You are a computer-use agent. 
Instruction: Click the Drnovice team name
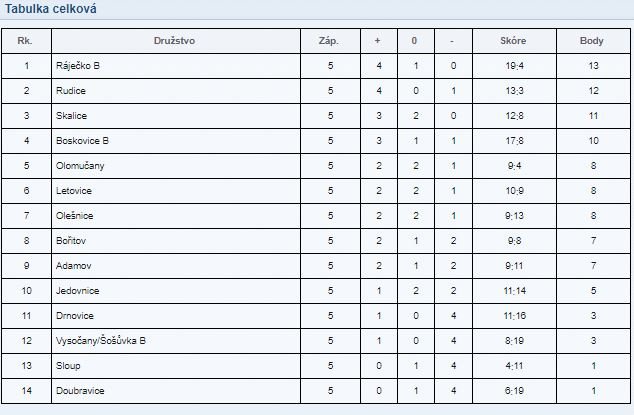click(75, 316)
